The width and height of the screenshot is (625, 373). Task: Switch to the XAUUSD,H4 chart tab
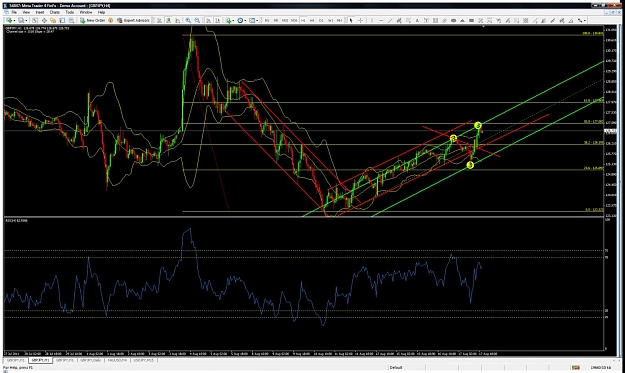[116, 360]
